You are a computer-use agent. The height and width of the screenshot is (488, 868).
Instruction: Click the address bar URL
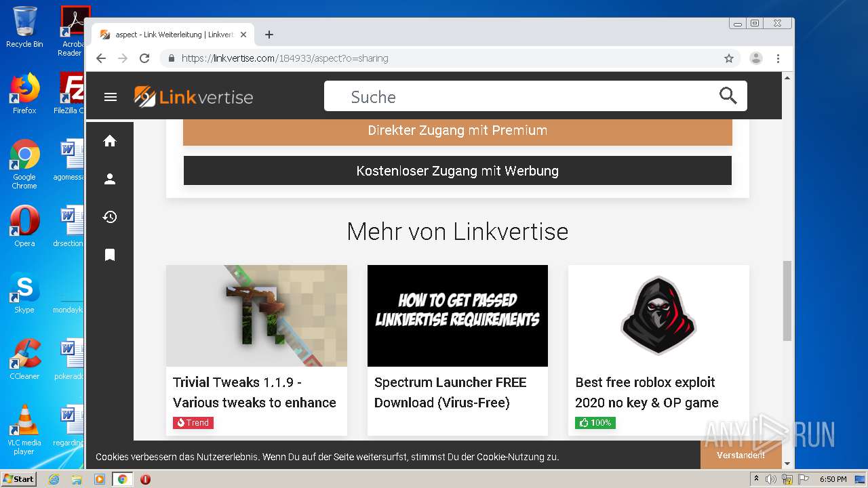pos(285,58)
